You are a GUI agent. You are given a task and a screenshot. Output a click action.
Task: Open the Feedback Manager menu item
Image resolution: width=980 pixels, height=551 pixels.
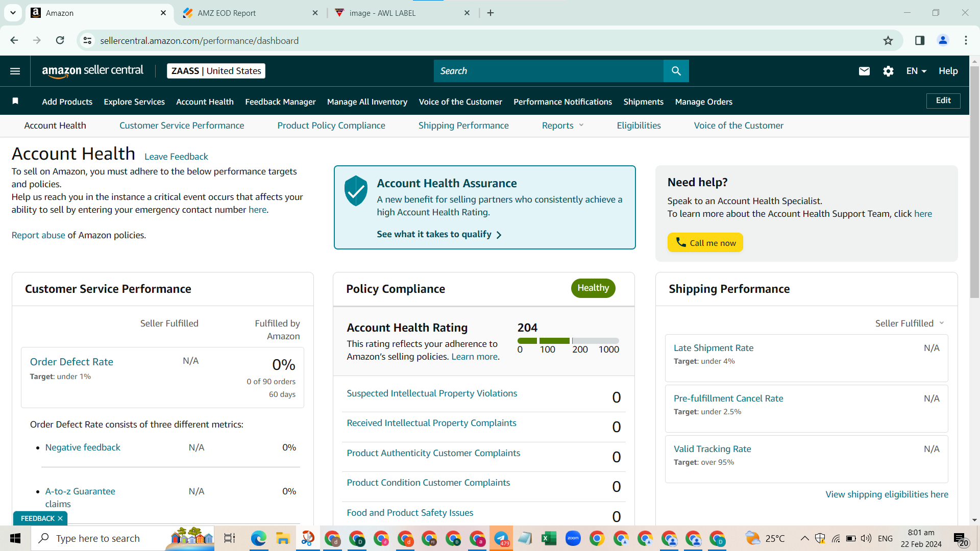click(x=280, y=102)
